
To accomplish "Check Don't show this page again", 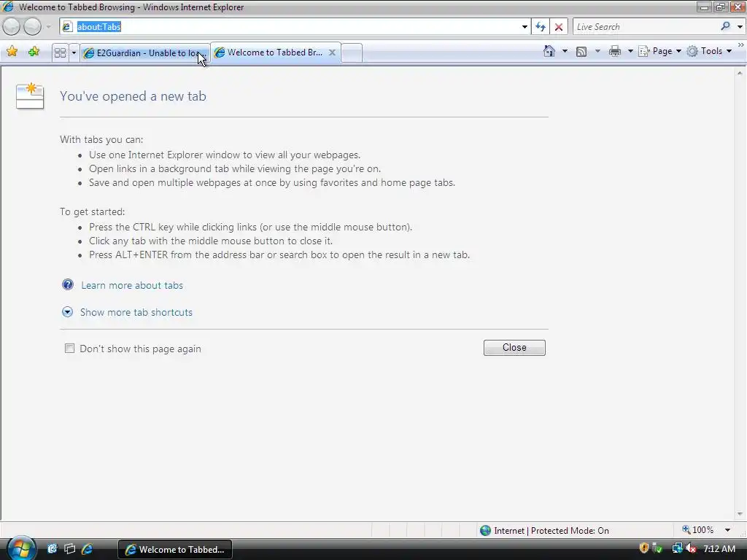I will click(69, 348).
